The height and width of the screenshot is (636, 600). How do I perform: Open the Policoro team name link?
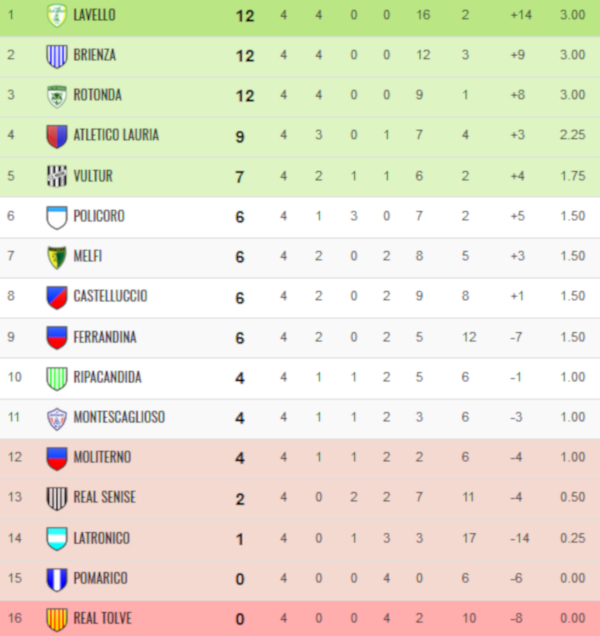tap(99, 216)
